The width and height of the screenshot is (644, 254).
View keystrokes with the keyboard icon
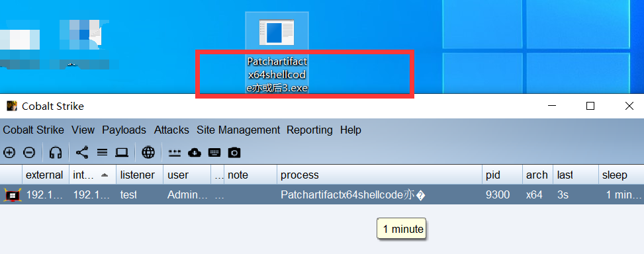pyautogui.click(x=214, y=153)
